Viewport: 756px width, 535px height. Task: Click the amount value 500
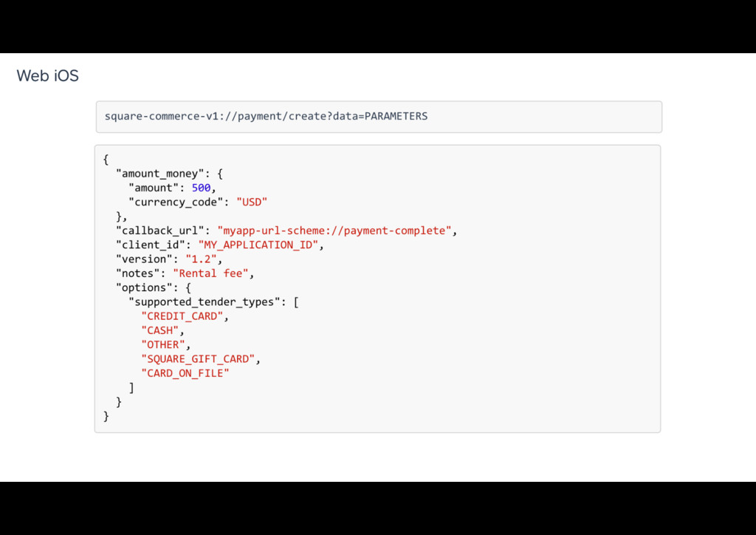tap(201, 188)
